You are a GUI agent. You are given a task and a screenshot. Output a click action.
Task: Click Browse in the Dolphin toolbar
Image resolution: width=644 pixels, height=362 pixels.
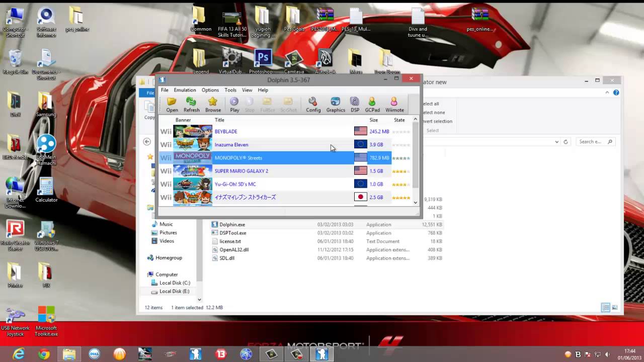(x=213, y=105)
